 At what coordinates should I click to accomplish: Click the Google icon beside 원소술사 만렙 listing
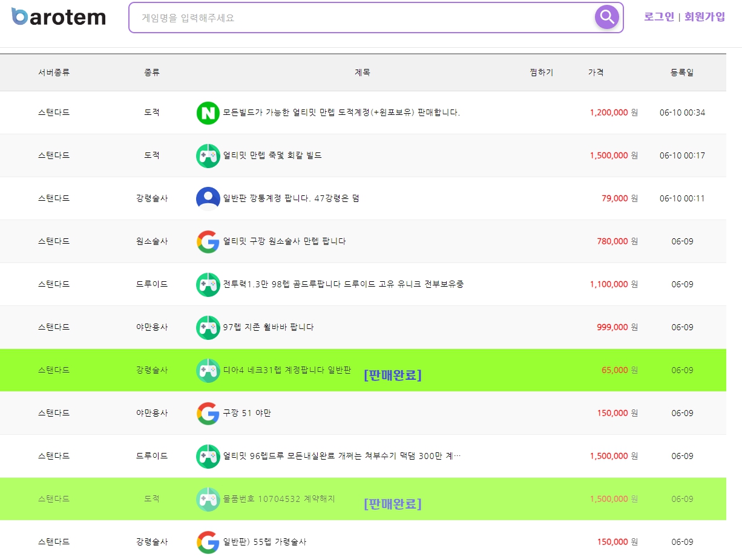208,241
